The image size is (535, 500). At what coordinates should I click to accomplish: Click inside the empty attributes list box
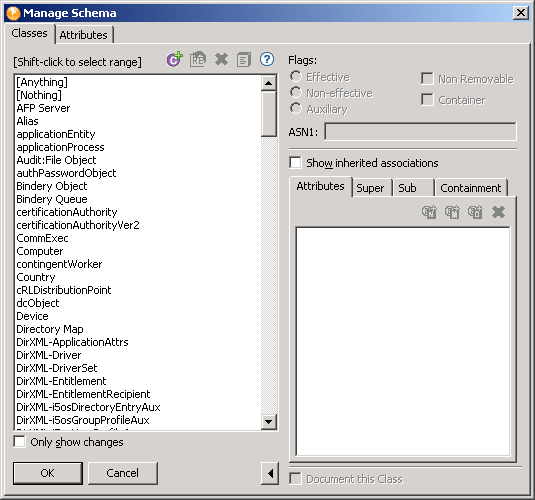[403, 341]
